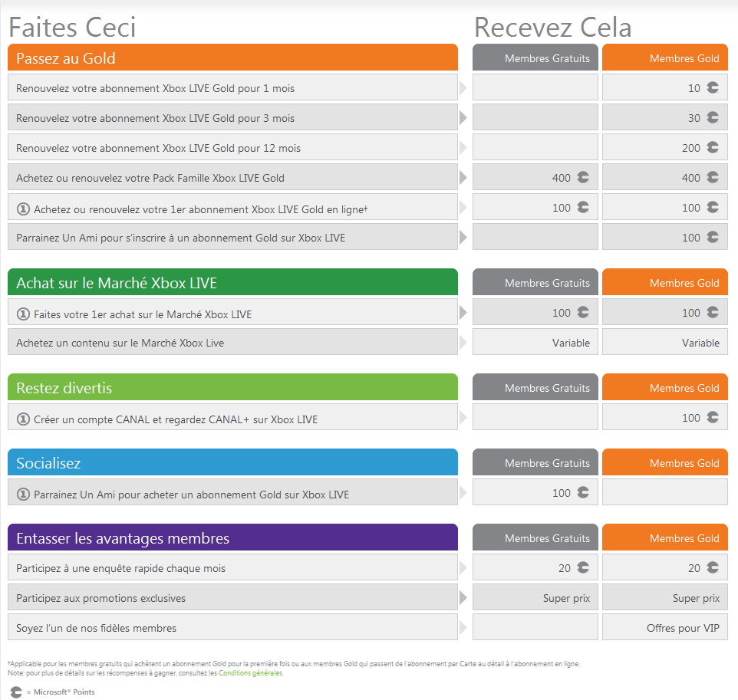Click Points icon in Parrainez pour s'inscrire row
The image size is (738, 700).
(x=713, y=237)
